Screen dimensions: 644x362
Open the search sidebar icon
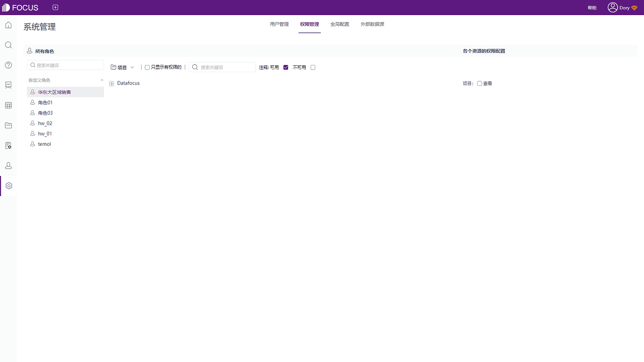tap(8, 45)
